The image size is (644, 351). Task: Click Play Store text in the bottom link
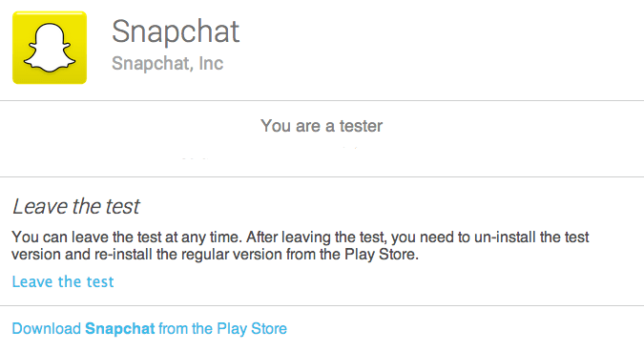pyautogui.click(x=252, y=328)
